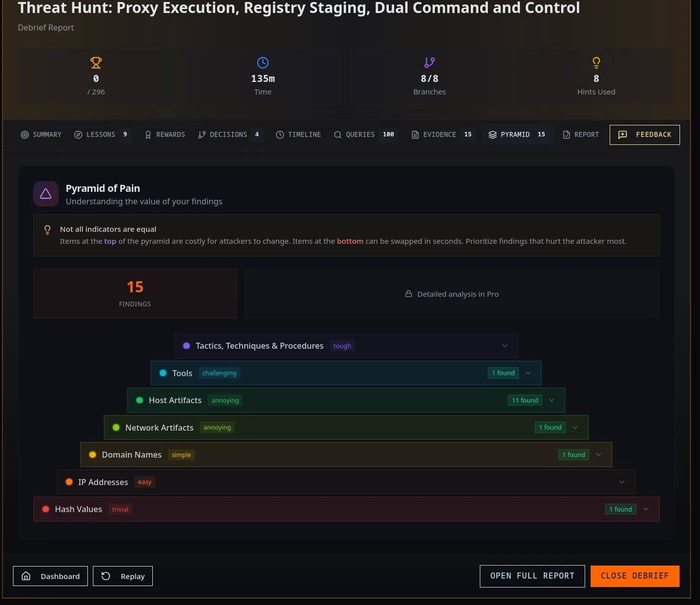Click the Timeline clock icon
The image size is (700, 605).
pyautogui.click(x=280, y=135)
